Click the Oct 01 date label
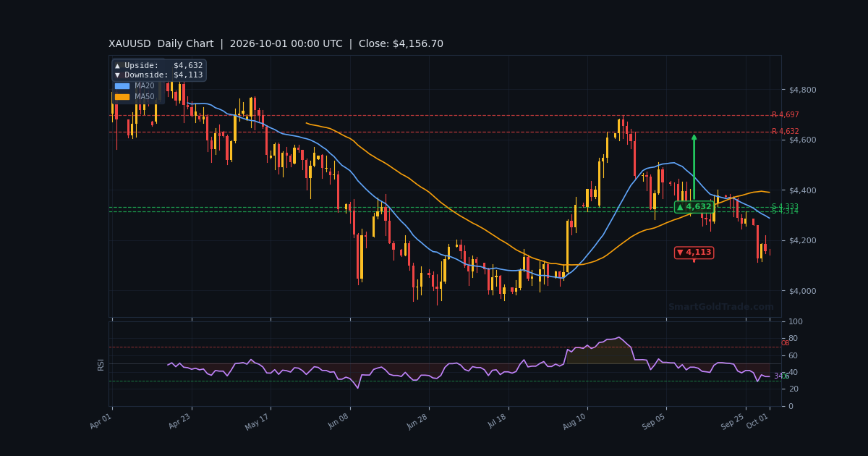868x456 pixels. [x=758, y=422]
